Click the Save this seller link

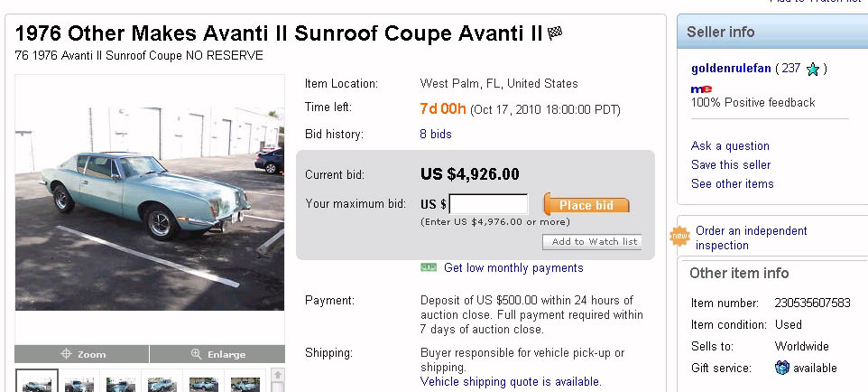coord(731,164)
